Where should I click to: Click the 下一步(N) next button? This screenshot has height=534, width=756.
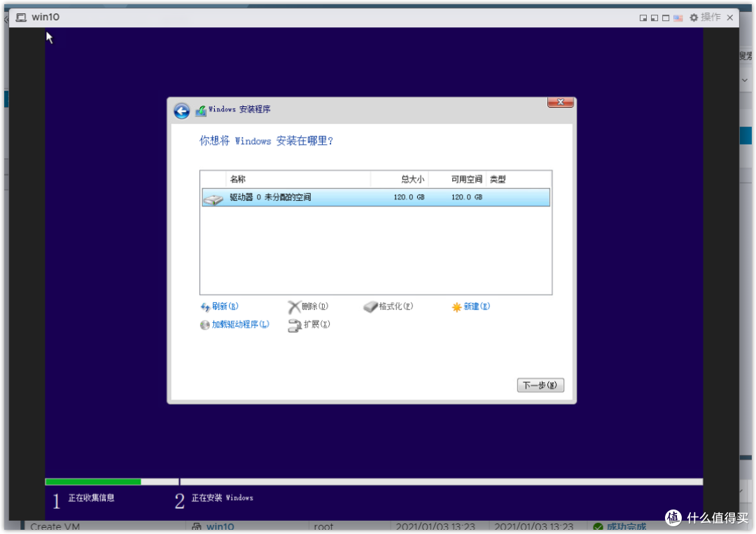pyautogui.click(x=540, y=385)
